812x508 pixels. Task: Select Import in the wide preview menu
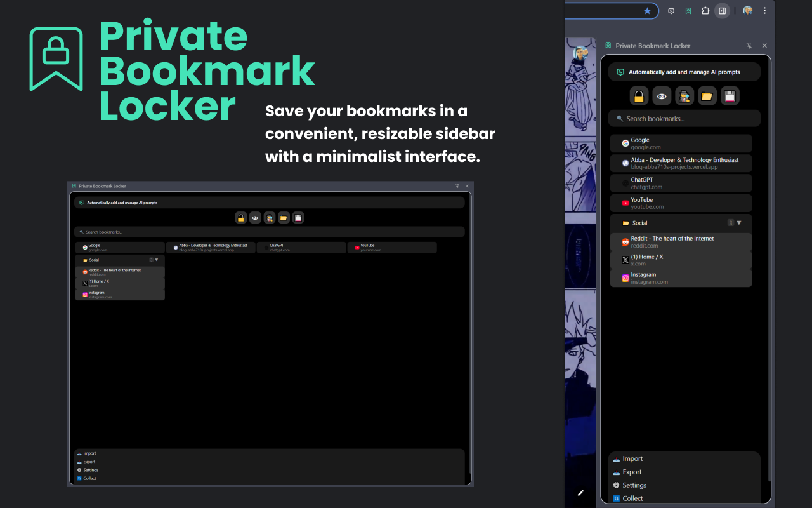[89, 453]
